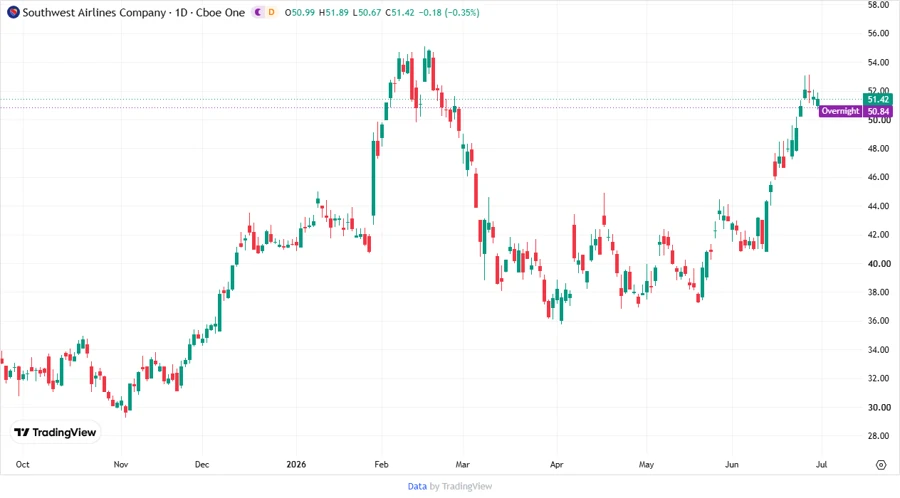900x498 pixels.
Task: Click the green 51.42 price label
Action: [878, 100]
